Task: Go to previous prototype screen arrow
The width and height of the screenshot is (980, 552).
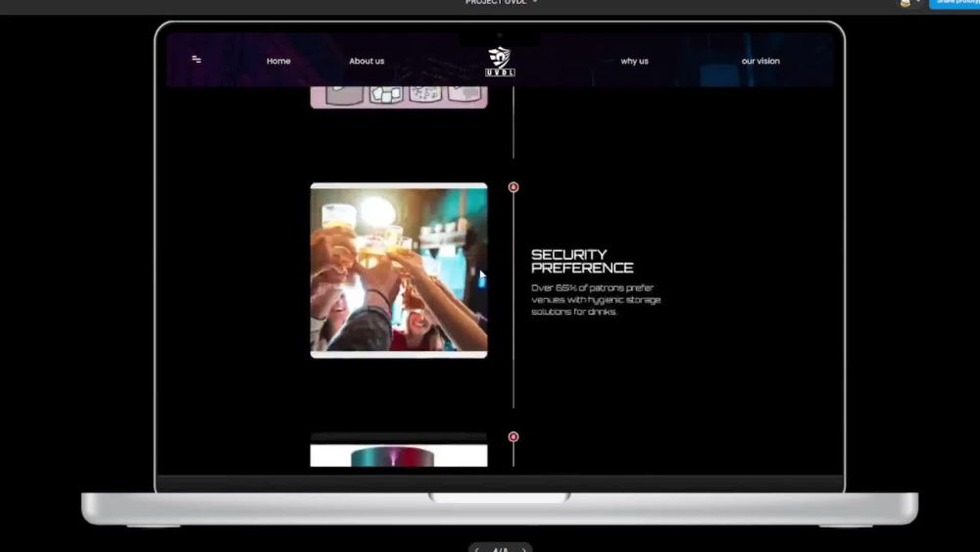Action: (477, 549)
